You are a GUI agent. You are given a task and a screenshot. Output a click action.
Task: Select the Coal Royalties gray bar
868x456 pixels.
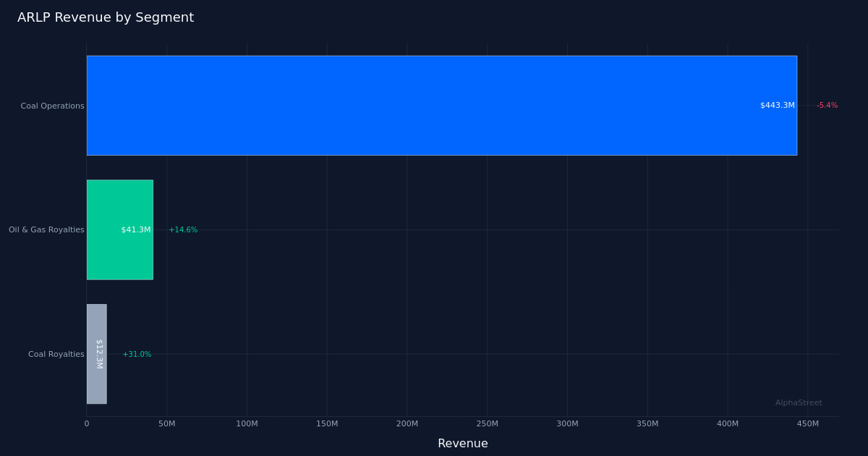tap(96, 353)
